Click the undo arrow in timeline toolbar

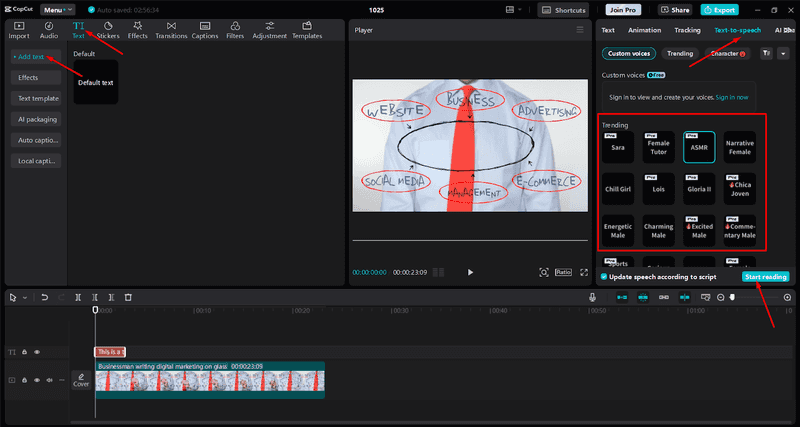click(x=44, y=297)
